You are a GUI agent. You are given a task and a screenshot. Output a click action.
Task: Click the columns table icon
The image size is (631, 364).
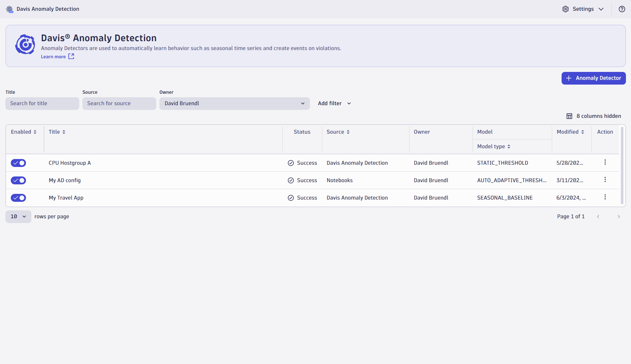pos(569,116)
